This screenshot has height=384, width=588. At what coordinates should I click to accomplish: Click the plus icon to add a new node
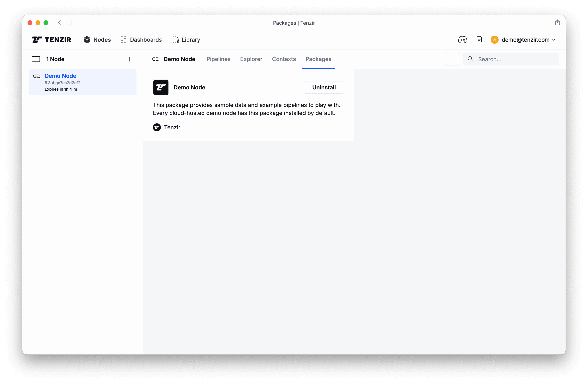(129, 59)
